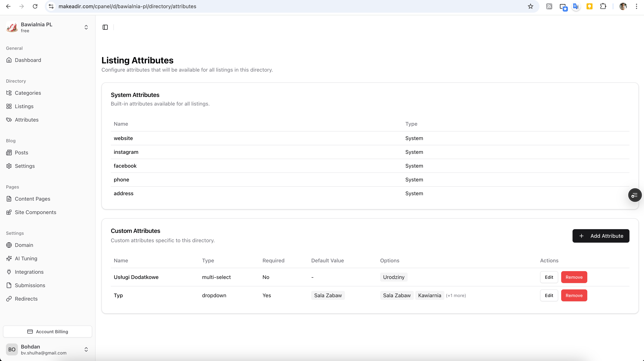644x361 pixels.
Task: Click the Site Components icon
Action: (9, 212)
